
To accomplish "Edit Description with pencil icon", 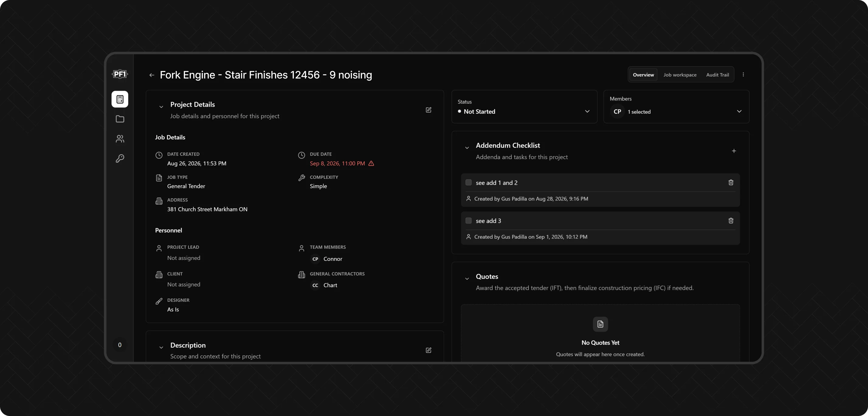I will [428, 350].
